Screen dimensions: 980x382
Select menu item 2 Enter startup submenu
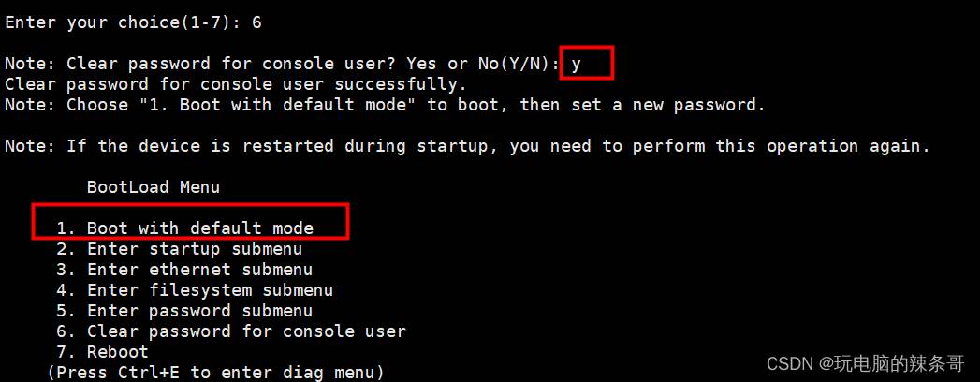click(180, 249)
